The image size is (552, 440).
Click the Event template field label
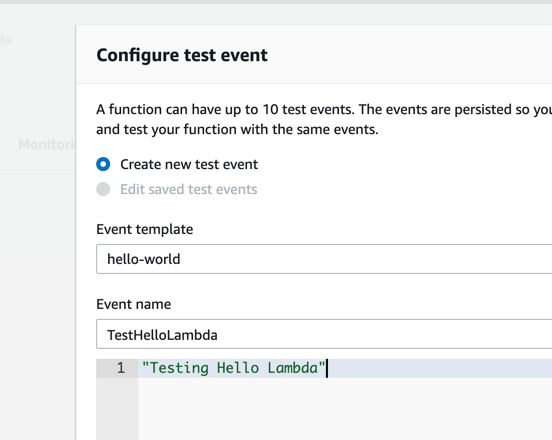(x=145, y=230)
